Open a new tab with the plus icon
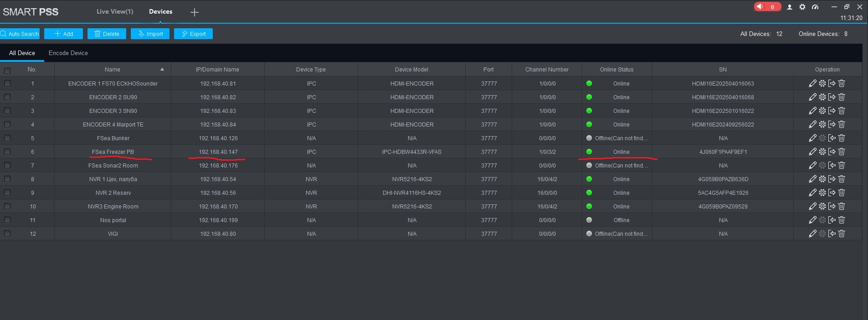Viewport: 868px width, 320px height. (195, 12)
